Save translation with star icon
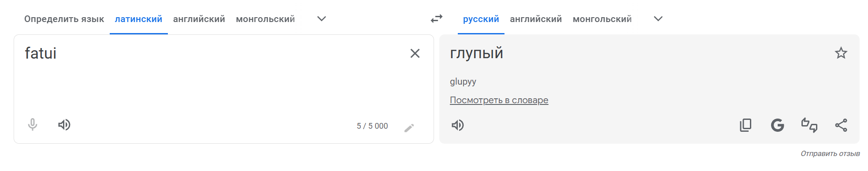This screenshot has width=868, height=171. 841,53
